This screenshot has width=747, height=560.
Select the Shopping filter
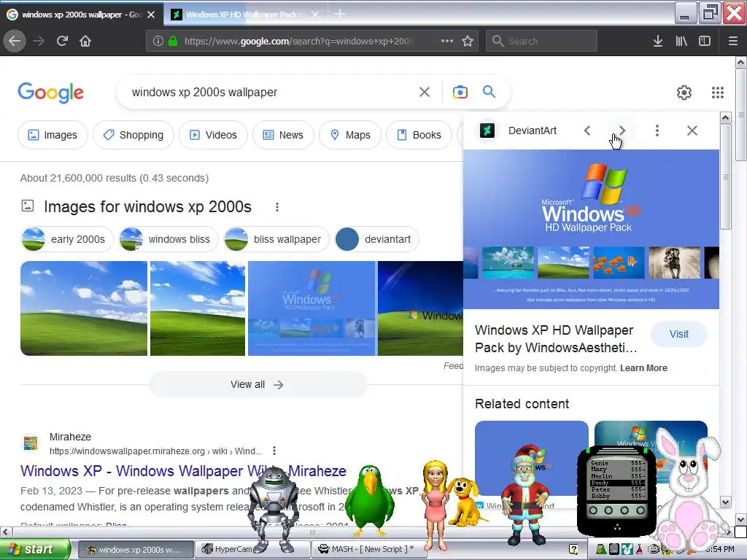click(133, 135)
